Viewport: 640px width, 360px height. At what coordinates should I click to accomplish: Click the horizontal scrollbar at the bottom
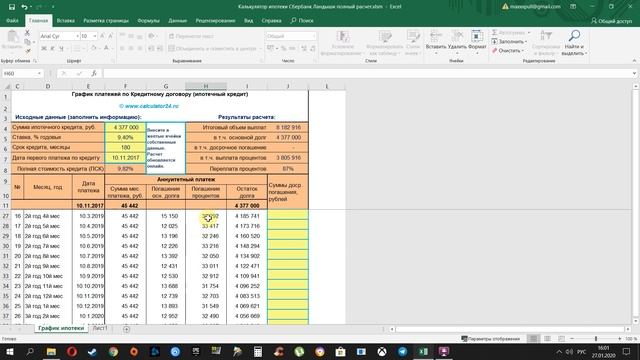[x=510, y=329]
